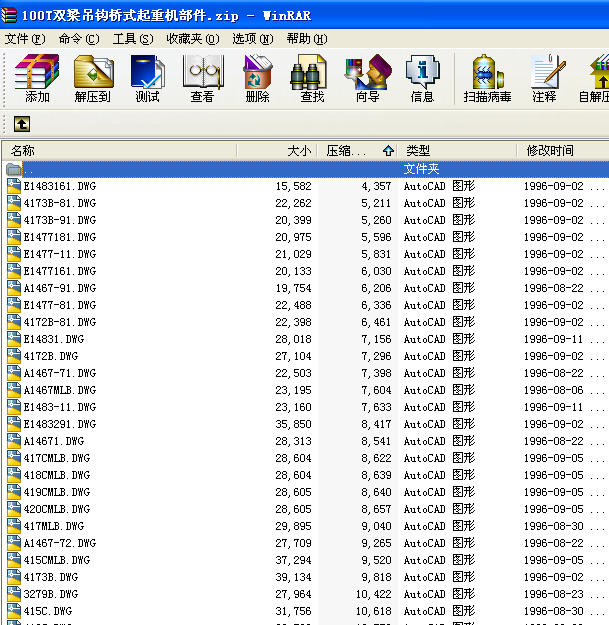Select file 419CMLB.DWG
This screenshot has width=609, height=625.
click(x=57, y=492)
